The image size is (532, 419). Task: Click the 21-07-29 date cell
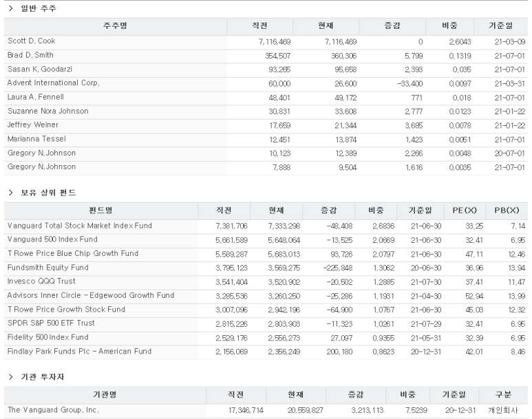426,324
